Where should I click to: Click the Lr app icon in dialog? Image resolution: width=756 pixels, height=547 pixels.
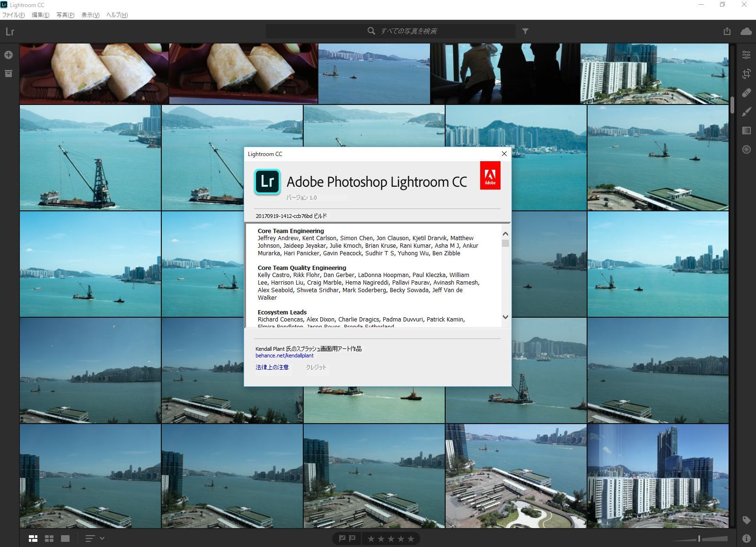pos(267,182)
